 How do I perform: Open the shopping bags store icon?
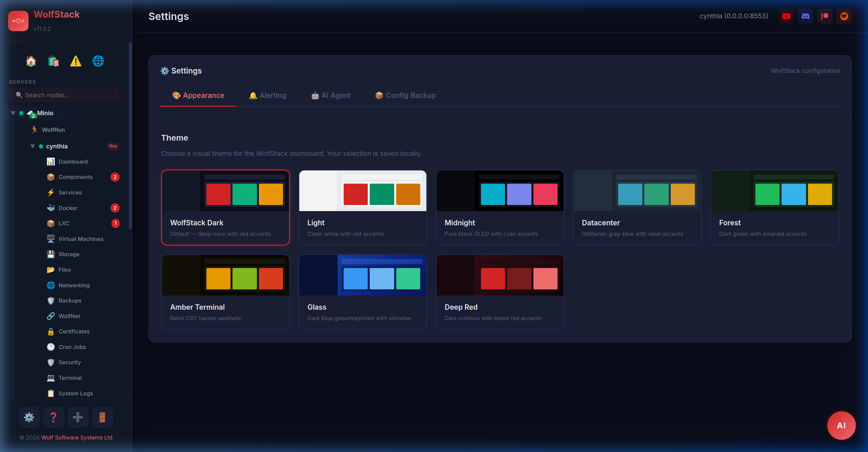point(53,61)
